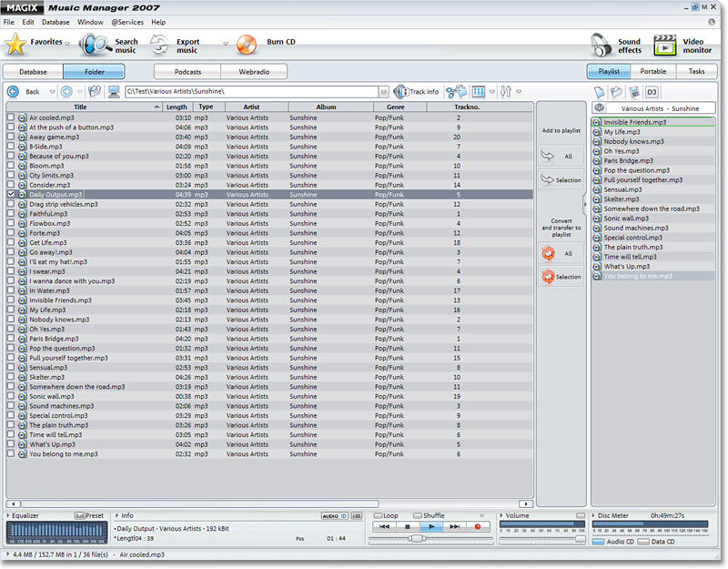Click Add to playlist Selection button

tap(561, 179)
